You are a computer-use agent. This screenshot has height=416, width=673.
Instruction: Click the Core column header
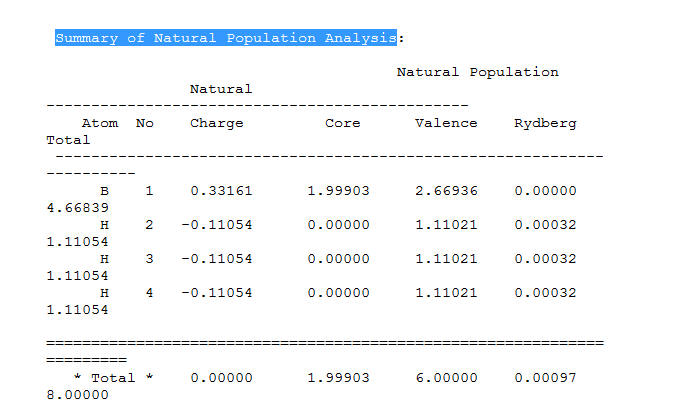[342, 124]
